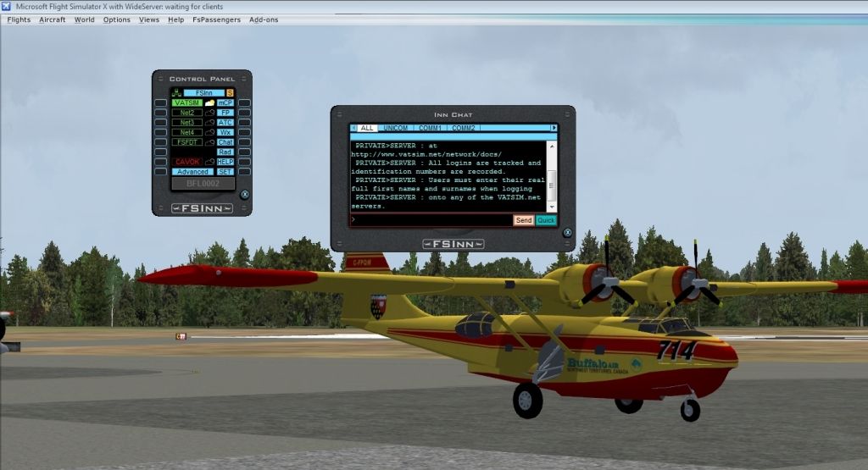This screenshot has width=868, height=470.
Task: Toggle the Net3 network connection
Action: pyautogui.click(x=187, y=122)
